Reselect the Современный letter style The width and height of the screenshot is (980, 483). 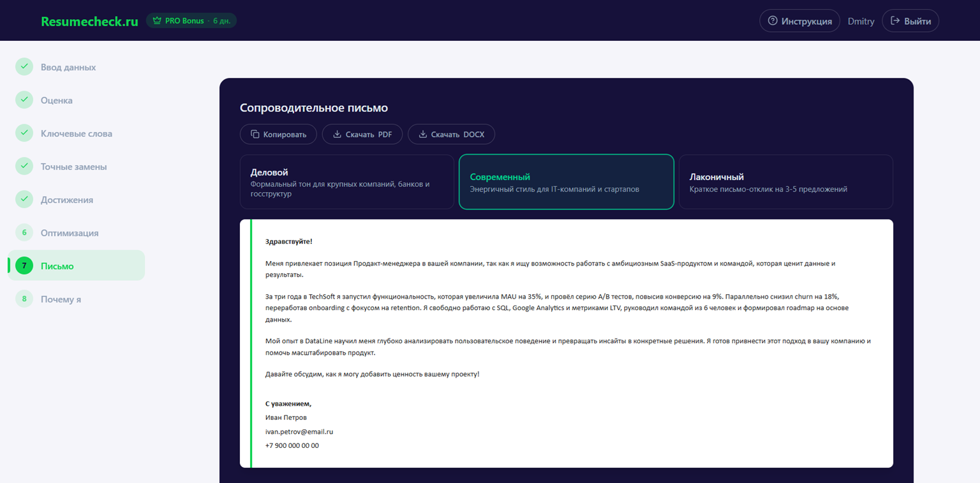click(566, 182)
